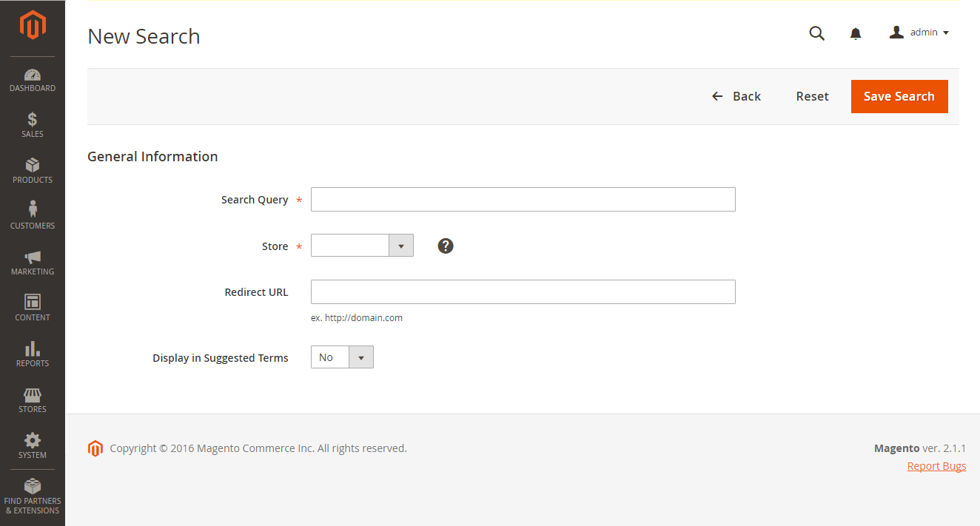Image resolution: width=980 pixels, height=526 pixels.
Task: Select the Sales sidebar icon
Action: (x=32, y=124)
